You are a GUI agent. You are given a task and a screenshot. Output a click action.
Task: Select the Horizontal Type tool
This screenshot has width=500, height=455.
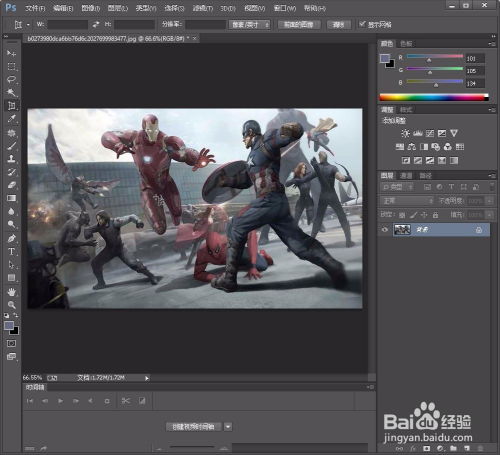click(x=11, y=252)
